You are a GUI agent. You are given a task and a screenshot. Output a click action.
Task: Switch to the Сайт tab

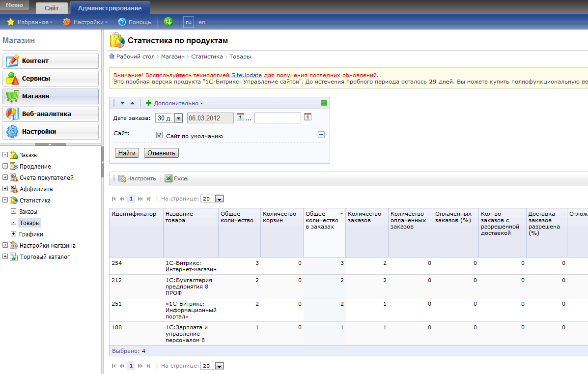point(52,8)
